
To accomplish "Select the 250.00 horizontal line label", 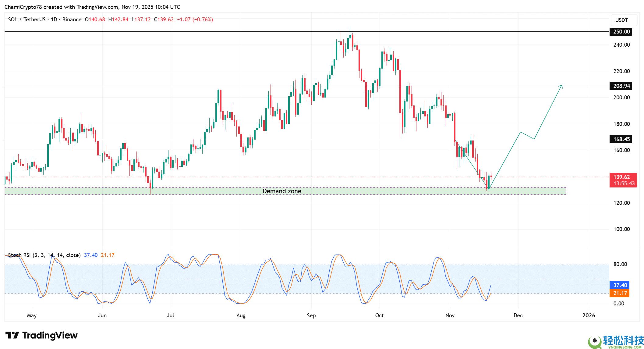I will (621, 32).
